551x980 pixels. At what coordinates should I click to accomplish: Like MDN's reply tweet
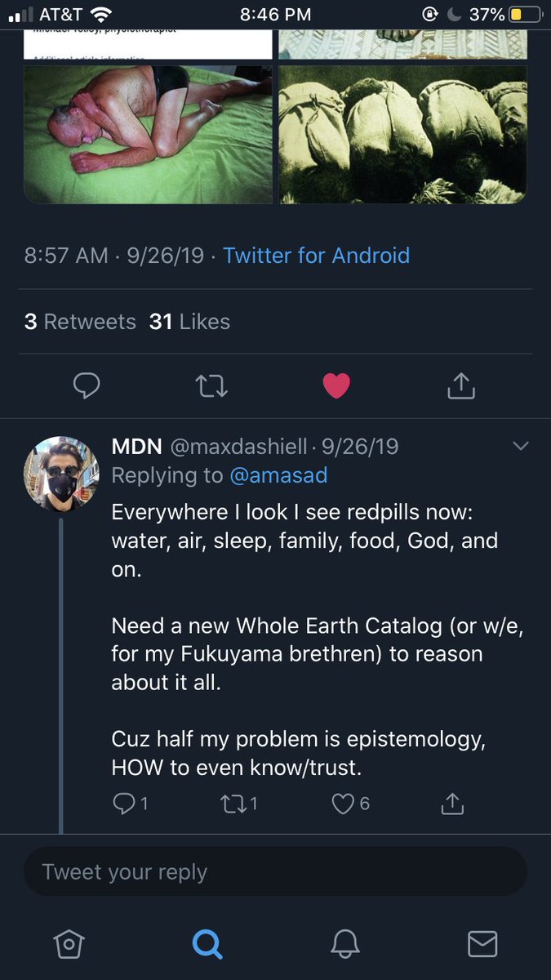coord(341,804)
